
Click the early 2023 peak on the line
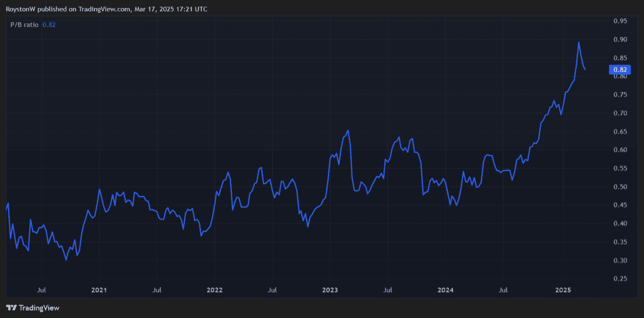point(348,130)
